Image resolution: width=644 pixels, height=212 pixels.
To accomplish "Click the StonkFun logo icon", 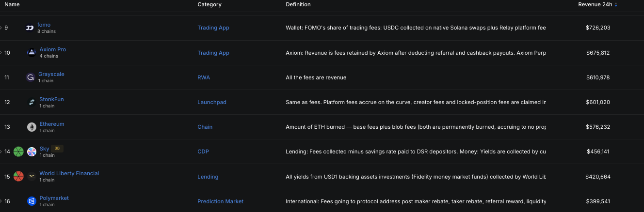I will click(x=32, y=102).
